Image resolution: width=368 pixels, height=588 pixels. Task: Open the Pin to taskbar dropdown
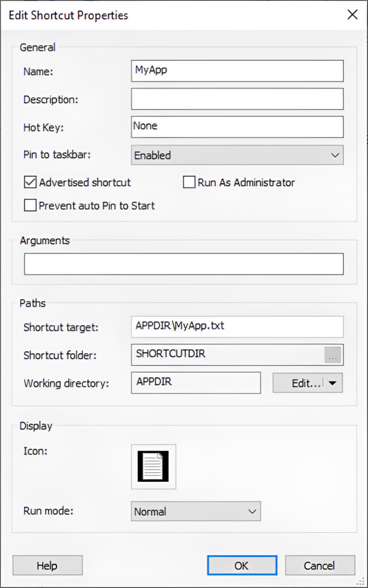point(237,155)
